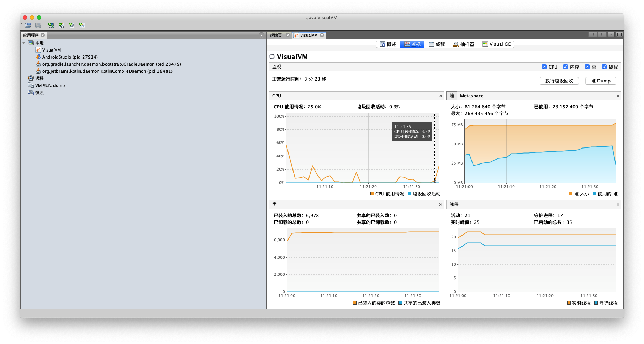The height and width of the screenshot is (344, 644).
Task: Click the greyed-out Save toolbar icon
Action: tap(38, 26)
